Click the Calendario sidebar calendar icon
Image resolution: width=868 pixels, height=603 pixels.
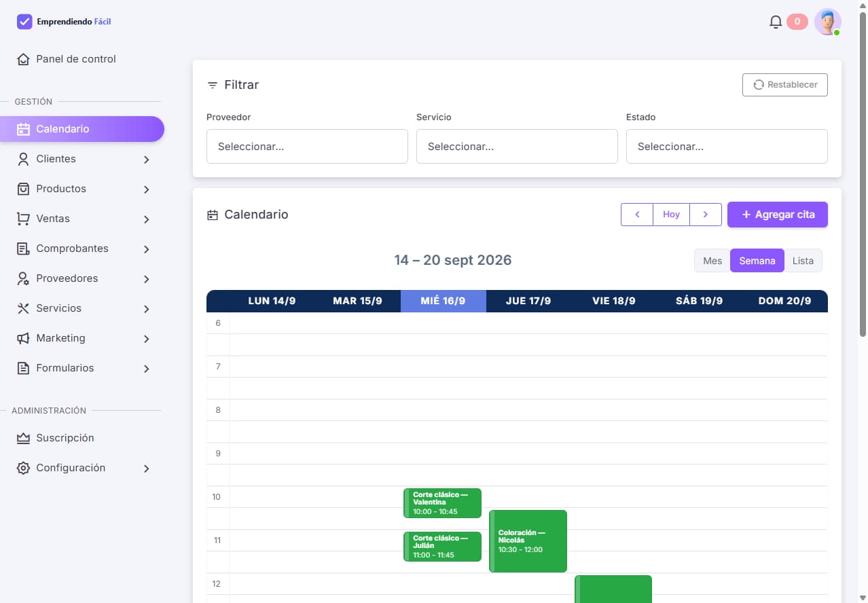click(x=24, y=129)
